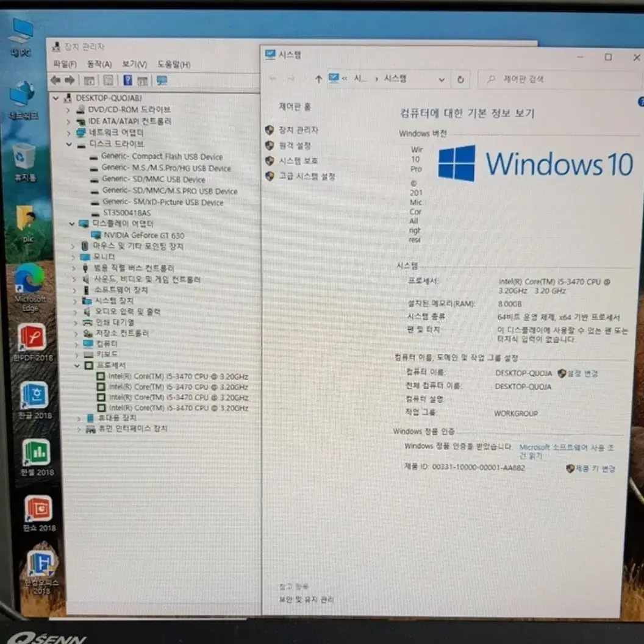Click Back arrow in Device Manager toolbar

pos(55,80)
